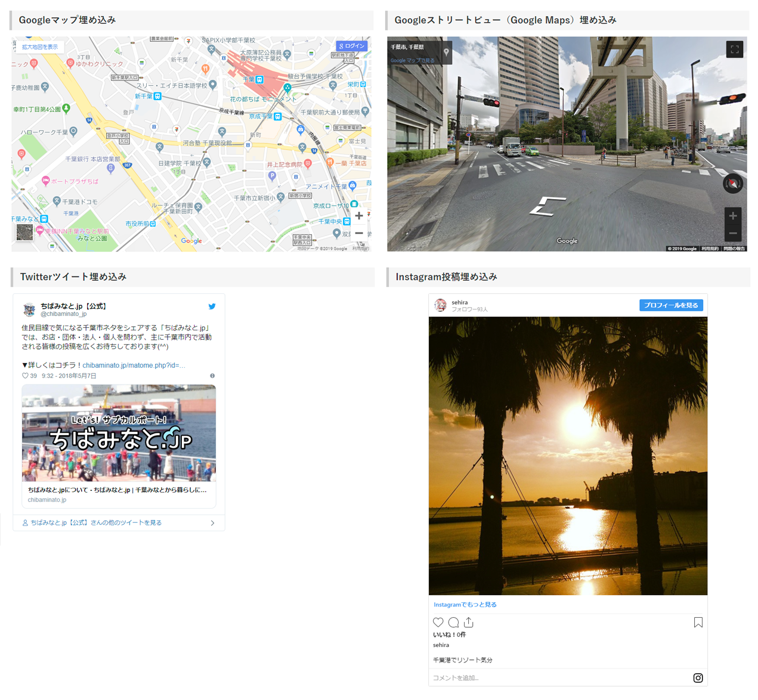Click the ハローワーク千葉 map pin
The image size is (758, 700).
pos(73,131)
